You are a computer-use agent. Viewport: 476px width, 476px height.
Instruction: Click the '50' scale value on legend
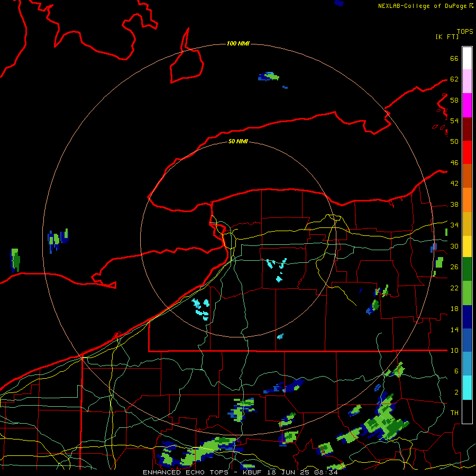pos(454,142)
